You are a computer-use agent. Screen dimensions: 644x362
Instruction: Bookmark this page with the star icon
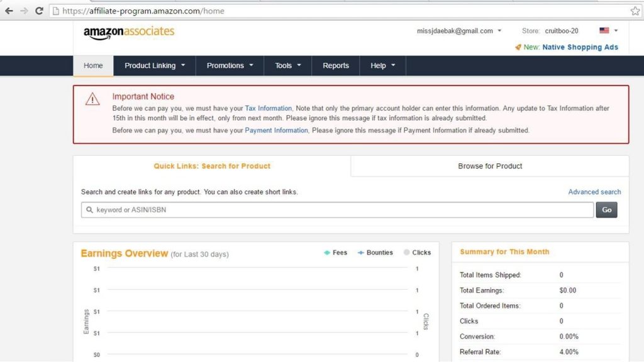click(x=635, y=11)
